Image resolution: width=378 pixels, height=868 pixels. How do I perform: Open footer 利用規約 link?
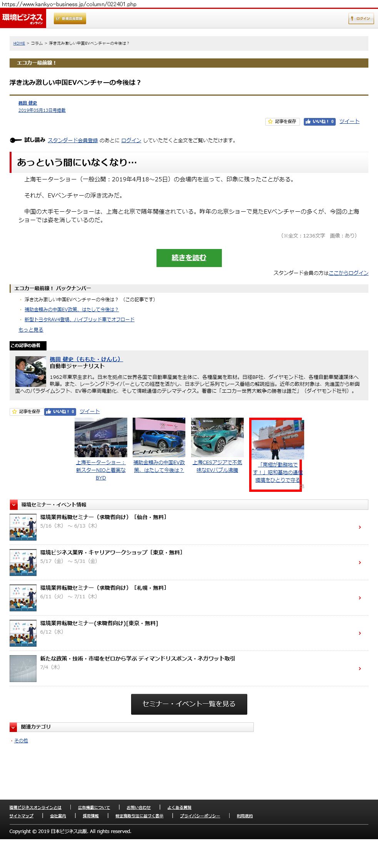coord(245,816)
